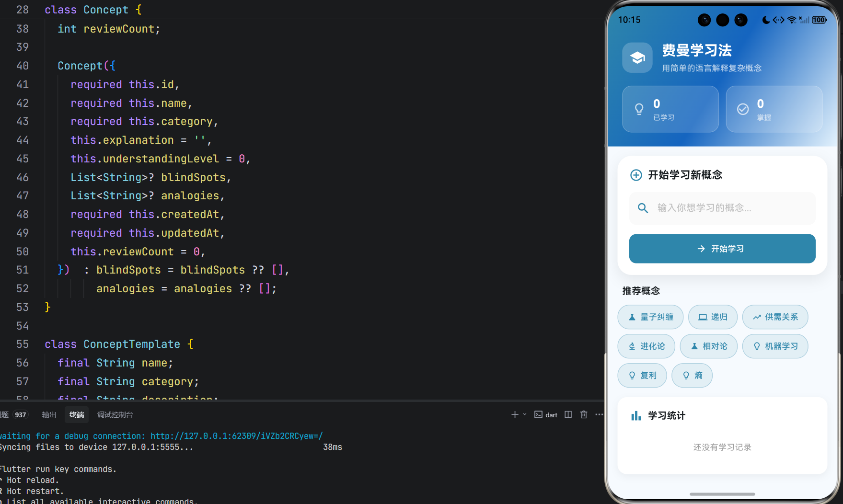Viewport: 843px width, 504px height.
Task: Click the plus icon to add new terminal
Action: (x=515, y=415)
